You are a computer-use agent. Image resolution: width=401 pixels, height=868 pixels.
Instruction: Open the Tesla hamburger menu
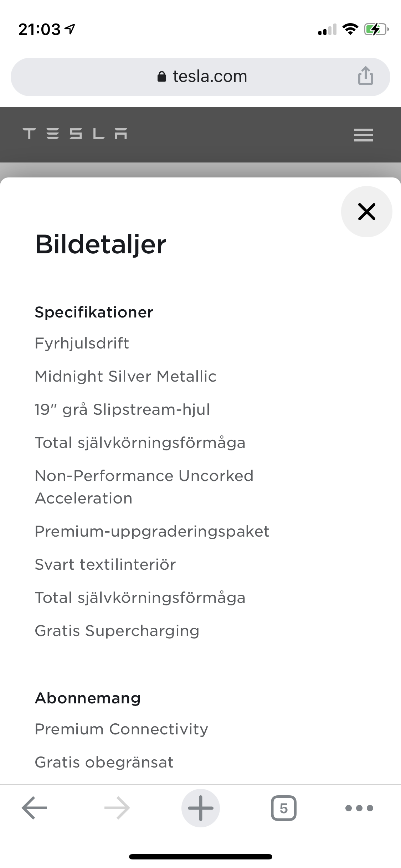pyautogui.click(x=363, y=135)
